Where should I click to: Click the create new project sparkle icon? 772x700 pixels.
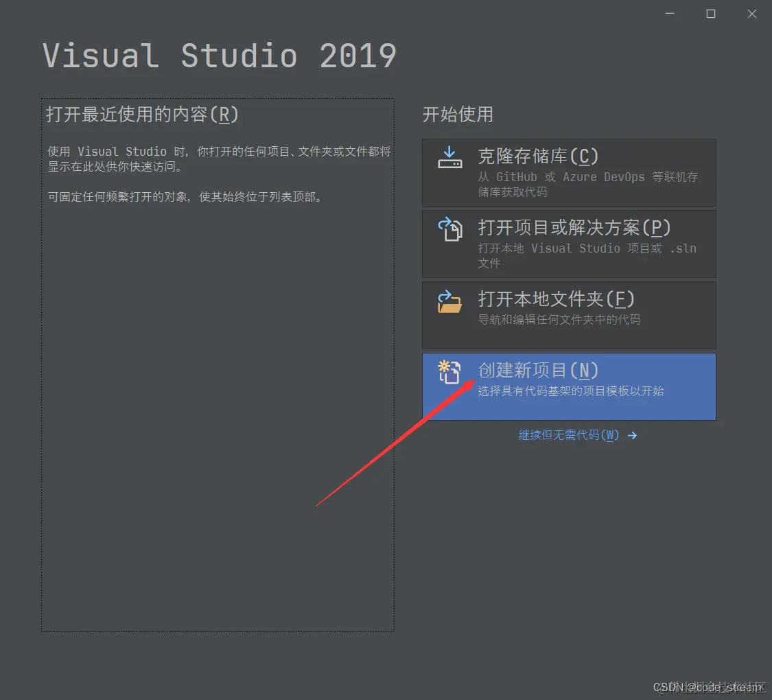449,372
